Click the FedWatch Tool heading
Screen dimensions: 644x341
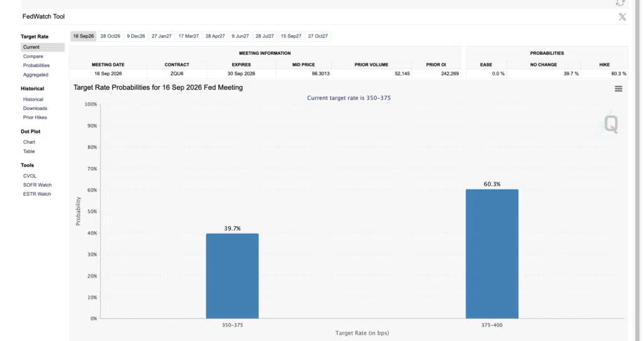pos(43,16)
